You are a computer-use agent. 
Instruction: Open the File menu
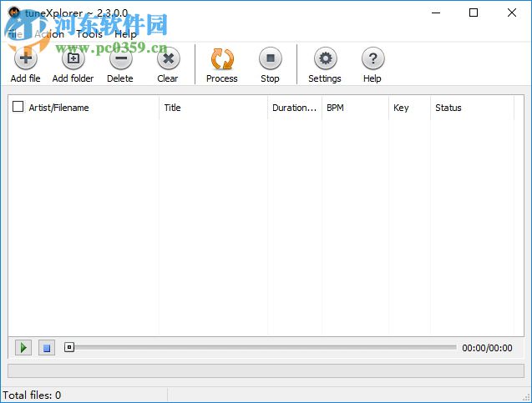14,34
